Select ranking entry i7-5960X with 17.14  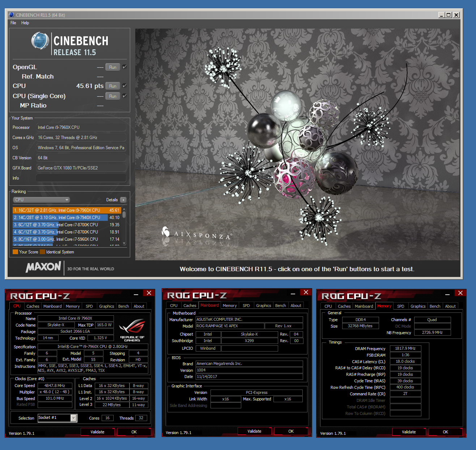pyautogui.click(x=67, y=239)
